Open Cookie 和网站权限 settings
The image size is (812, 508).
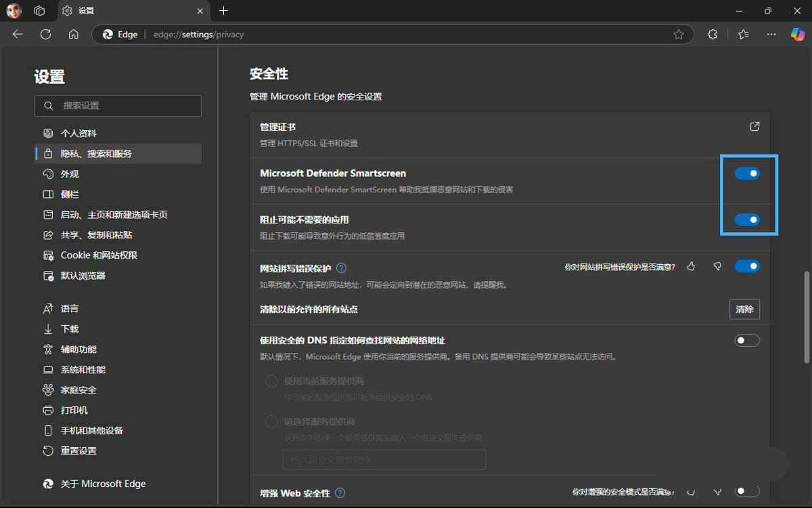pos(118,255)
